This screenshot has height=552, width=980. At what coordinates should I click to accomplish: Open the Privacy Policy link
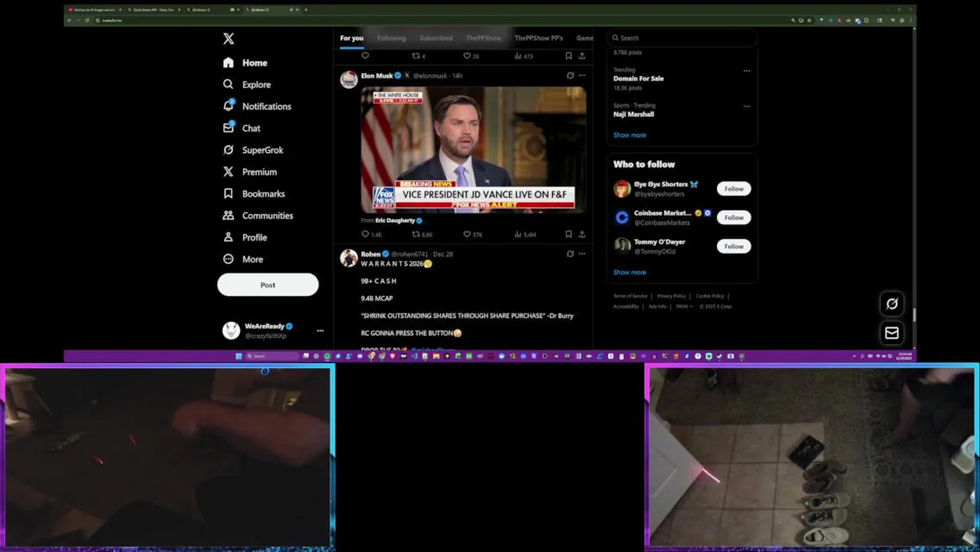pos(672,296)
